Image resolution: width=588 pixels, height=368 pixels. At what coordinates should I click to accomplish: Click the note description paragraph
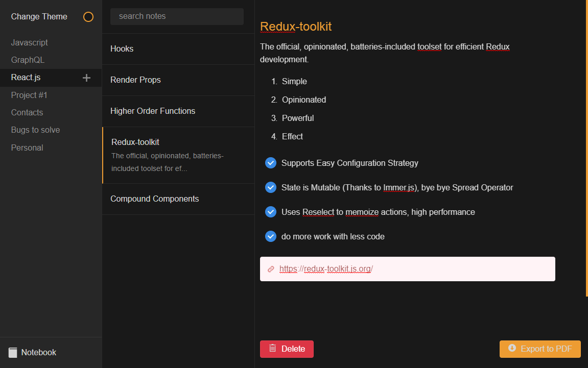coord(385,53)
